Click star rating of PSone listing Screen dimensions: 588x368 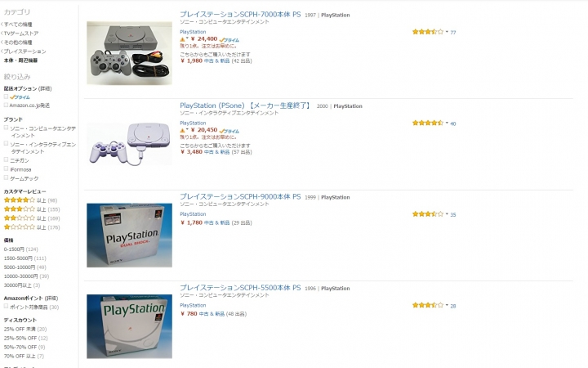pyautogui.click(x=427, y=123)
